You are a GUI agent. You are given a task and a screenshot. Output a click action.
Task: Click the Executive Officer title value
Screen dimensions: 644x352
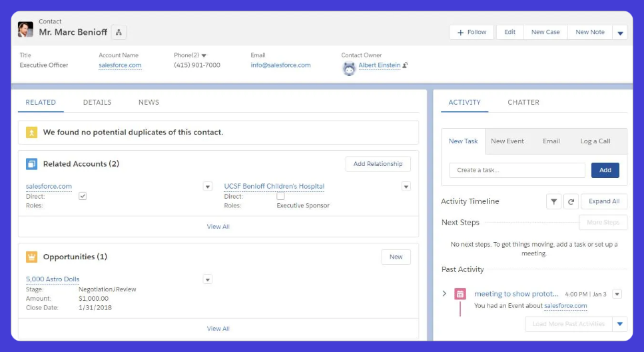(x=44, y=65)
